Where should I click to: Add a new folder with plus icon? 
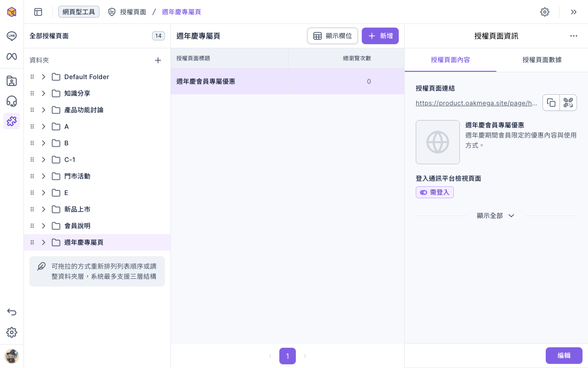[158, 60]
